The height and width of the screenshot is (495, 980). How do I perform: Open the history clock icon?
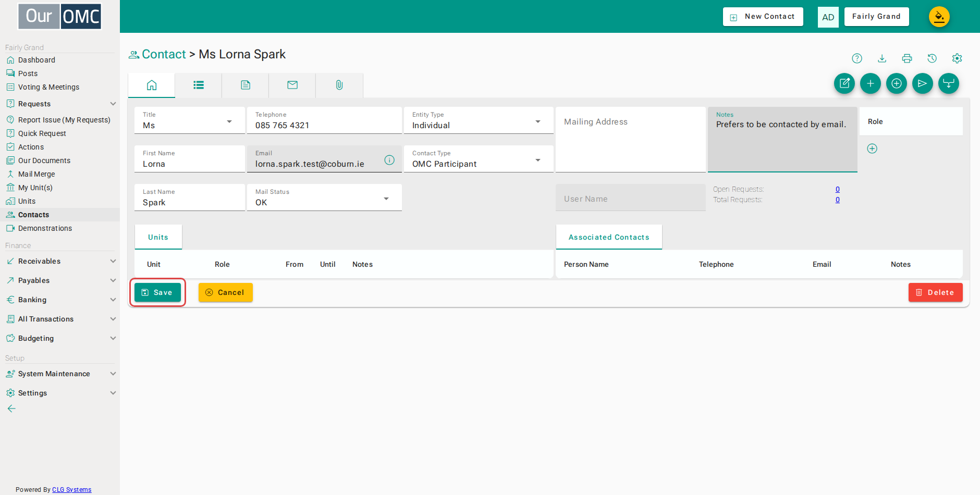932,58
